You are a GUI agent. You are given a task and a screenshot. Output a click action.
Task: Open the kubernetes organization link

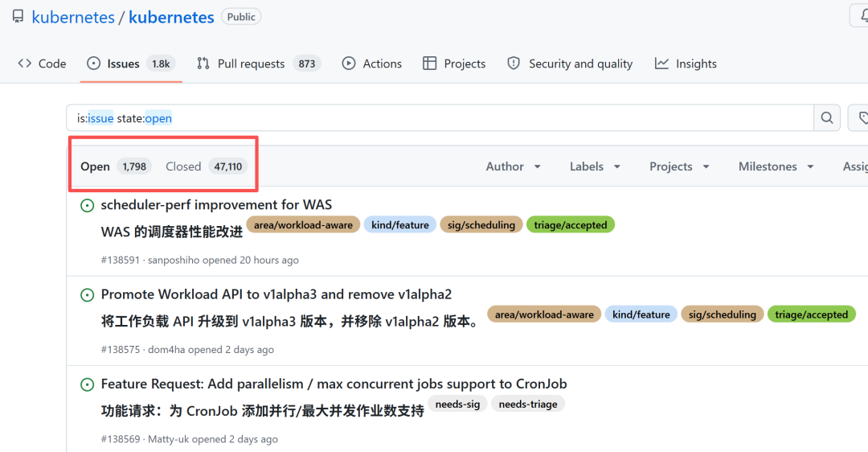[73, 17]
